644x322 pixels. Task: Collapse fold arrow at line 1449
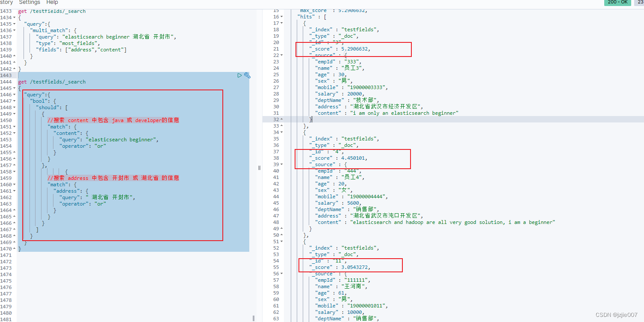15,114
